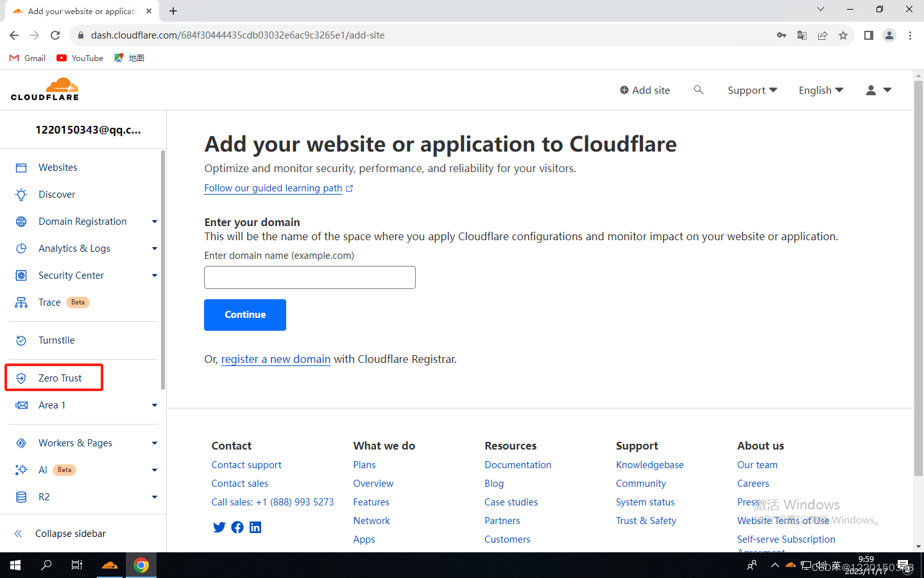Open the Task View taskbar icon

coord(77,565)
